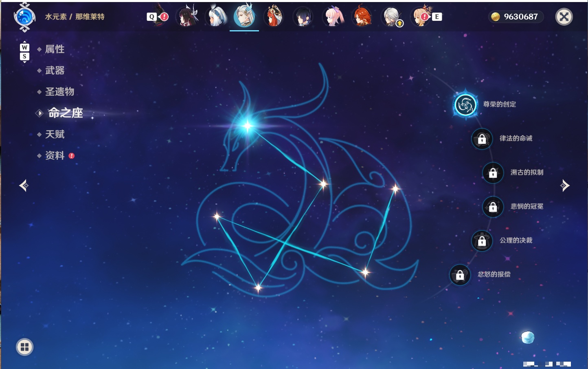Click the Hydro element emblem icon
Screen dimensions: 588x369
coord(24,17)
